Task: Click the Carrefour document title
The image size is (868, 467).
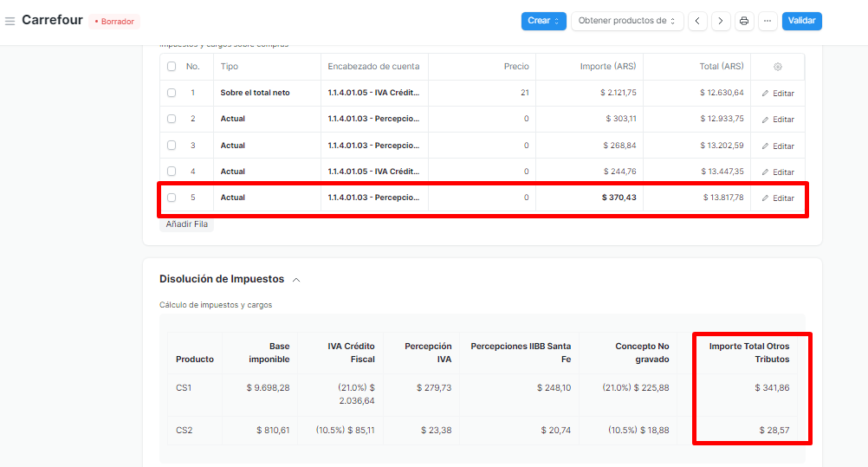Action: [52, 20]
